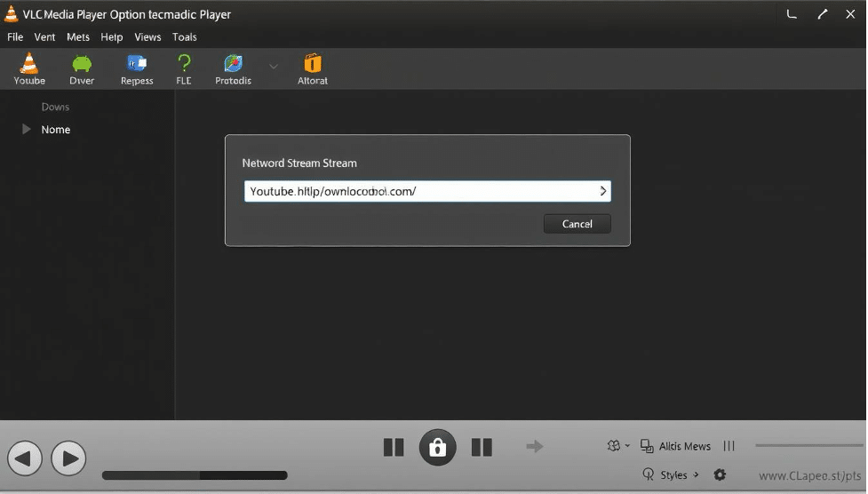The width and height of the screenshot is (868, 494).
Task: Click the pause icon right of lock
Action: [x=482, y=447]
